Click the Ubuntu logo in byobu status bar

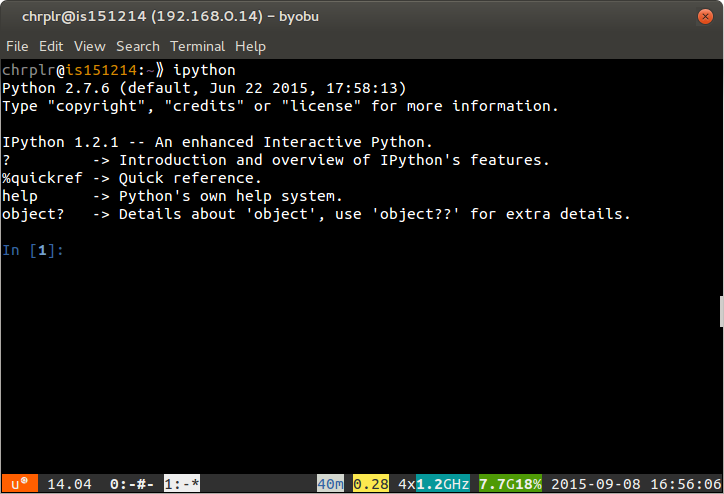pyautogui.click(x=20, y=484)
